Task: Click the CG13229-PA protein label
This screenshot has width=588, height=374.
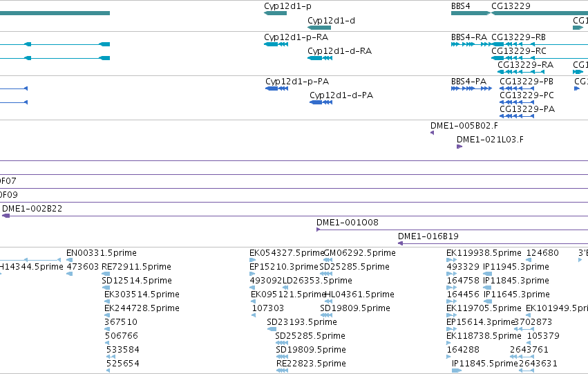Action: coord(527,109)
